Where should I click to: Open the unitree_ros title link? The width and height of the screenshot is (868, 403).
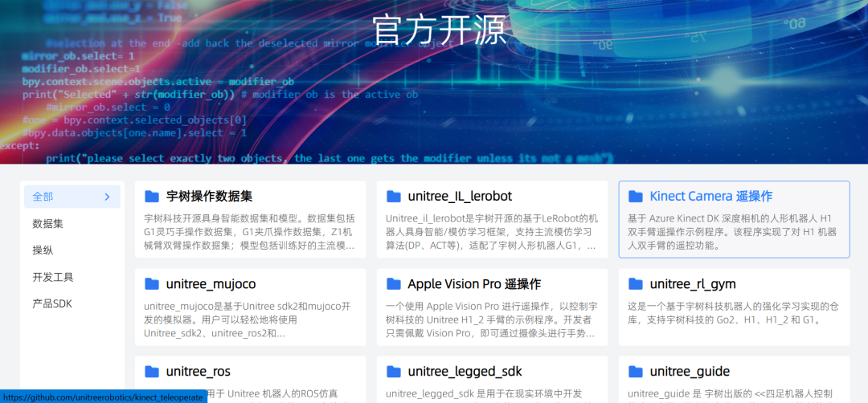click(x=199, y=372)
